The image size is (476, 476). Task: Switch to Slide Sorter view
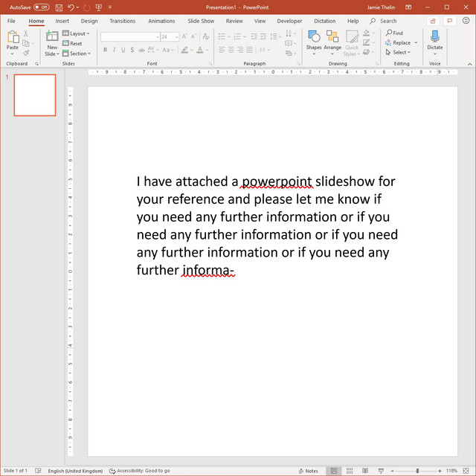coord(350,471)
